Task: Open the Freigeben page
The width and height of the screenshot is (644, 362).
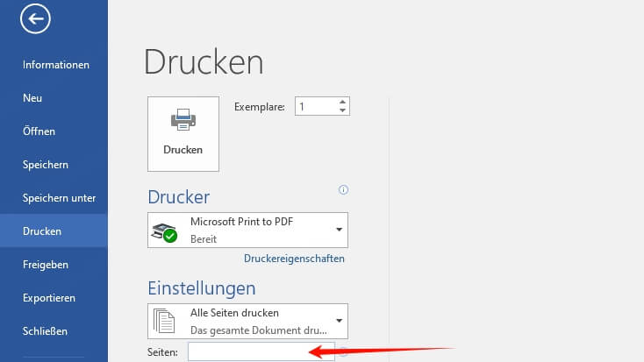Action: pos(46,265)
